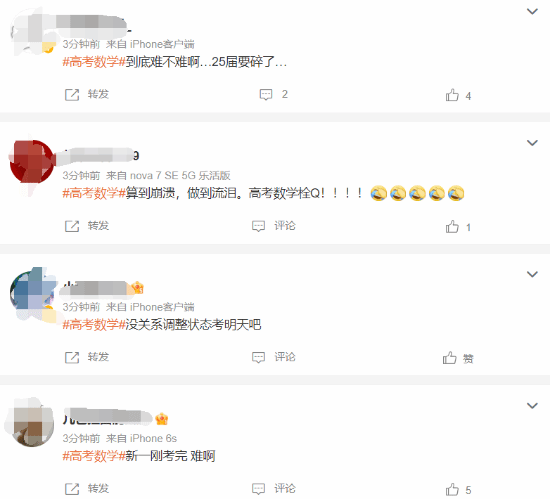Click the red avatar of the nova 7 SE poster

point(32,162)
